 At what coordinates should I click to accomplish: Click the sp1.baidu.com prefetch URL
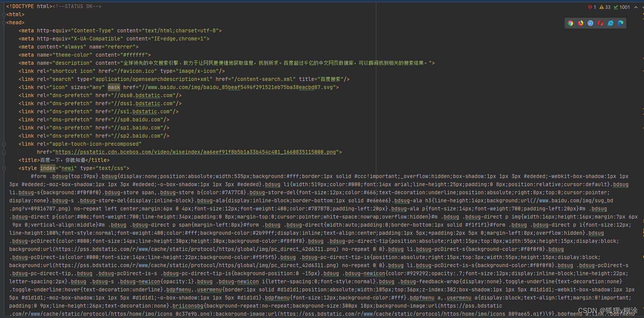[x=140, y=128]
